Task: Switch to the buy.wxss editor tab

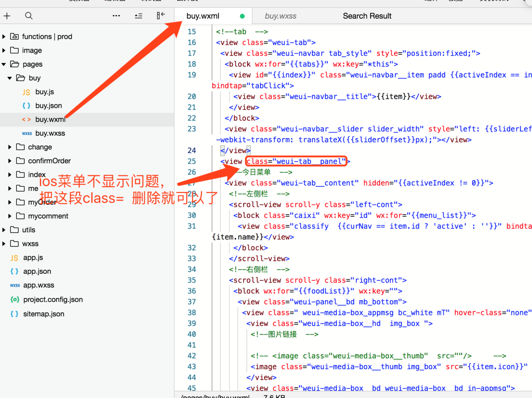Action: (281, 16)
